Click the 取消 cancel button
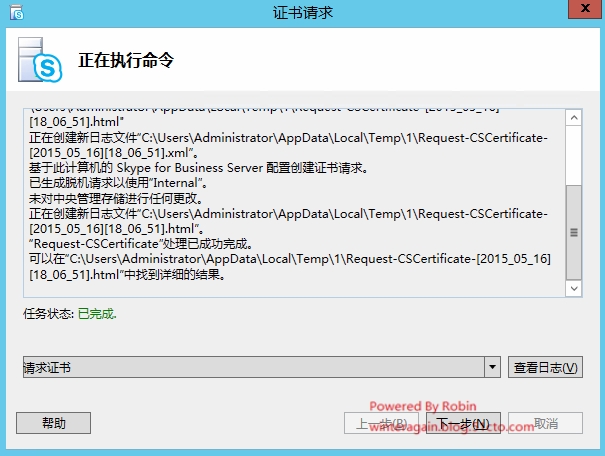Viewport: 605px width, 456px height. [545, 423]
